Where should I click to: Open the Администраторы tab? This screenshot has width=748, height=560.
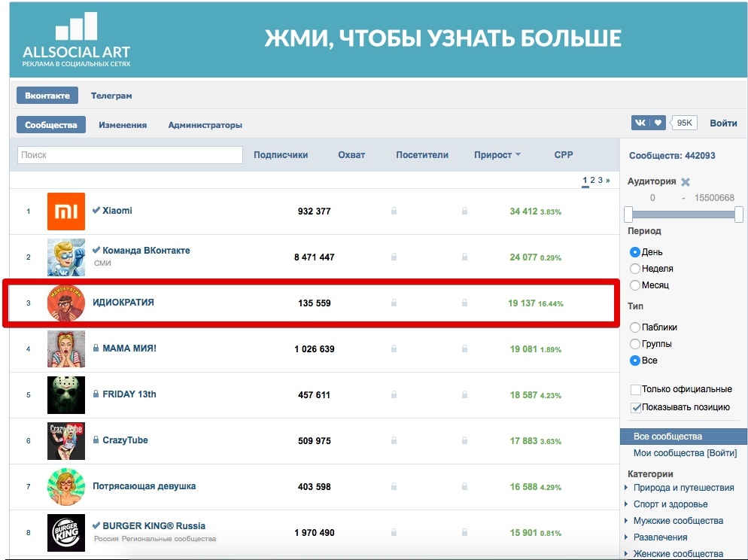(x=205, y=125)
